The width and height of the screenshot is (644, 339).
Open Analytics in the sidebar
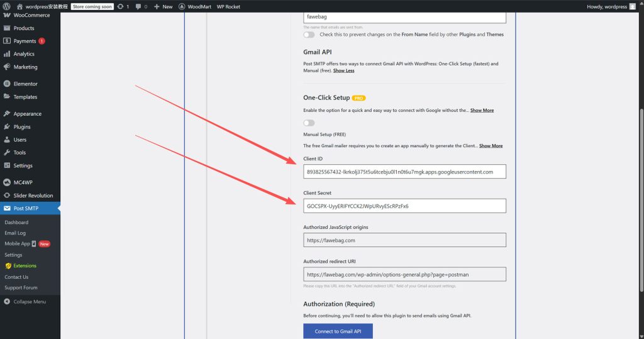pos(24,54)
